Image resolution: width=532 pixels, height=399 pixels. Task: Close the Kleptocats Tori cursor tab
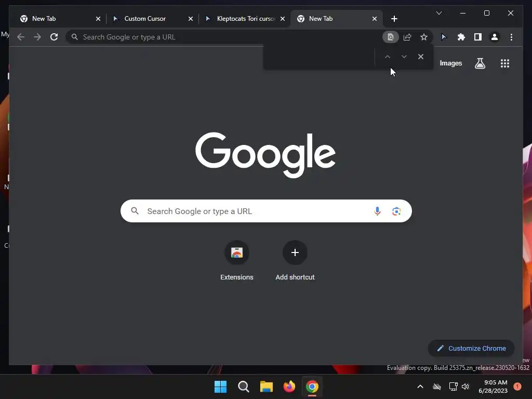[283, 19]
